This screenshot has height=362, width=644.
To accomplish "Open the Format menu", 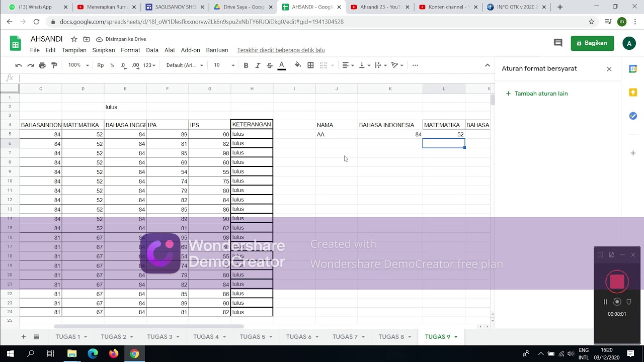I will 130,50.
